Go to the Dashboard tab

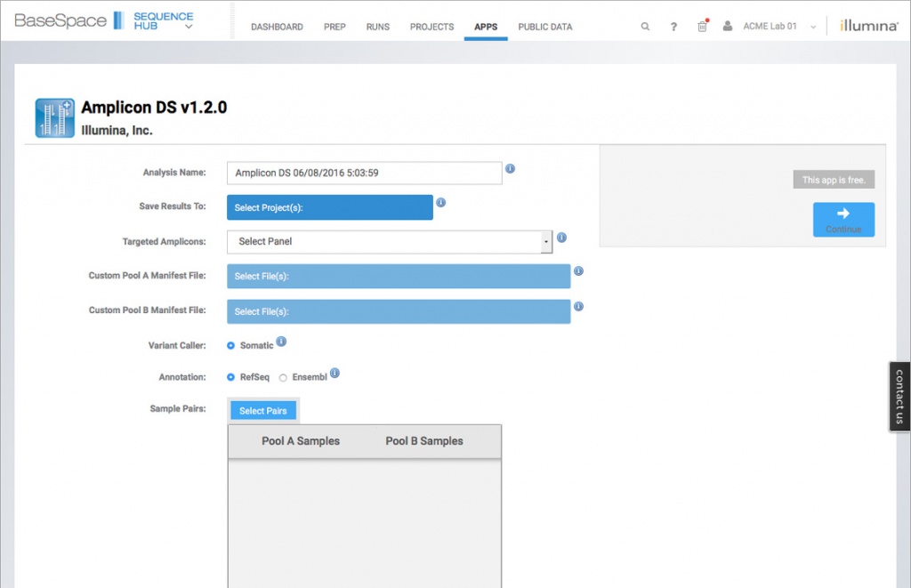click(x=278, y=27)
